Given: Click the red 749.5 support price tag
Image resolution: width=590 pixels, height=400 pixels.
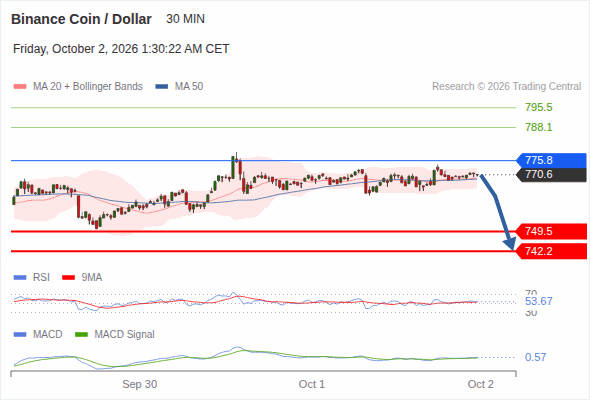Looking at the screenshot, I should click(x=551, y=231).
